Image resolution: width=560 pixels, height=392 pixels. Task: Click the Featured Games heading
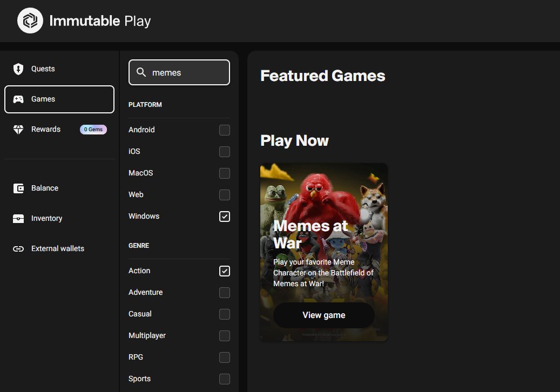[323, 76]
